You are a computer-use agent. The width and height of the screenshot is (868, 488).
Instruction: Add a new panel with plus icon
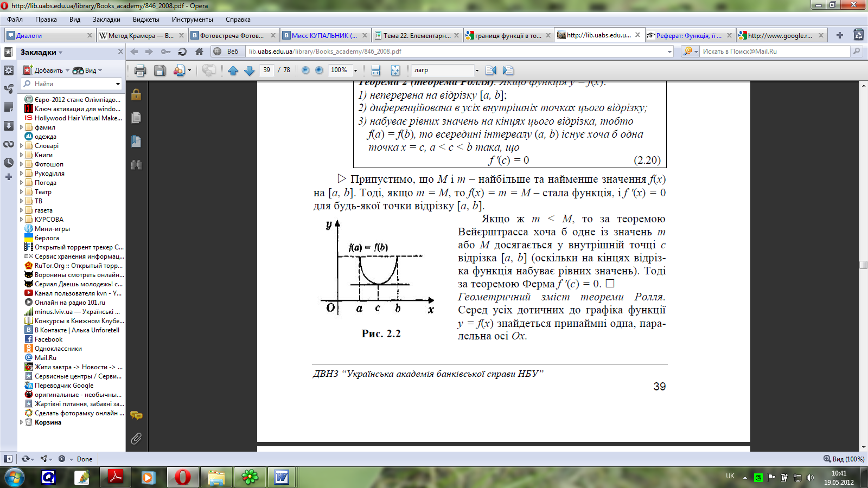point(8,177)
